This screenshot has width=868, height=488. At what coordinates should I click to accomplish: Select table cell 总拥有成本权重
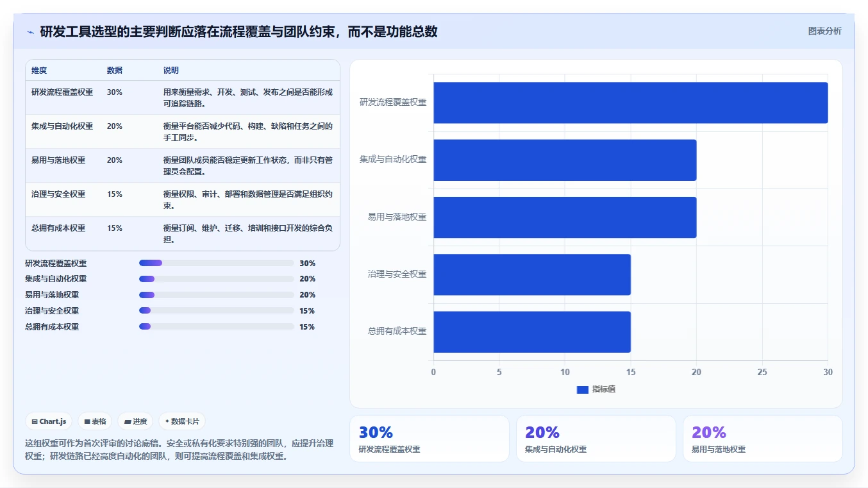pyautogui.click(x=58, y=228)
